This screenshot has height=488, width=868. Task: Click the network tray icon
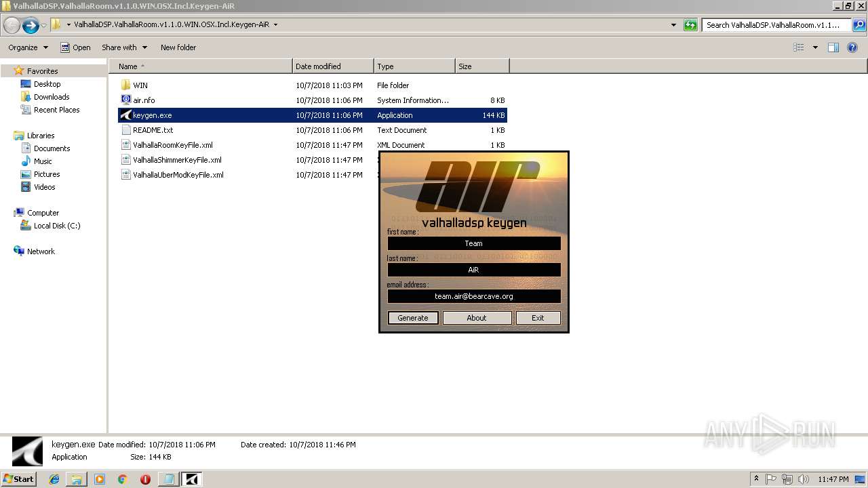[x=788, y=479]
